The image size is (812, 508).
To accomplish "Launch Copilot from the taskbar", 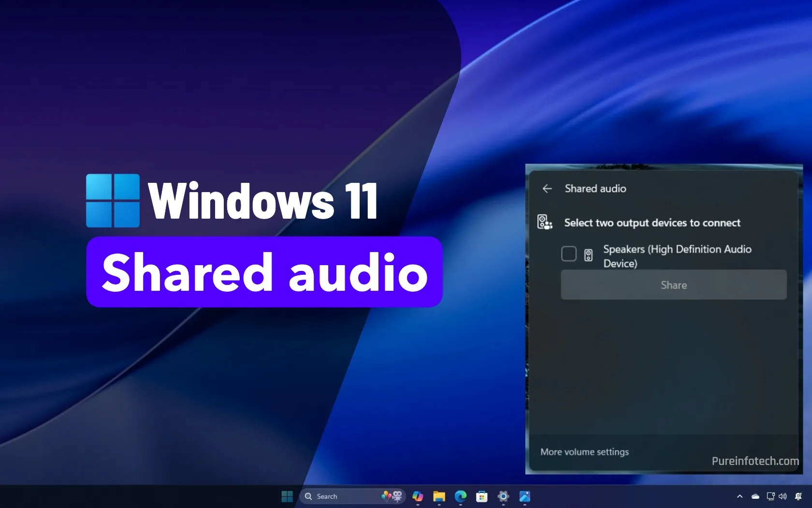I will click(x=418, y=496).
